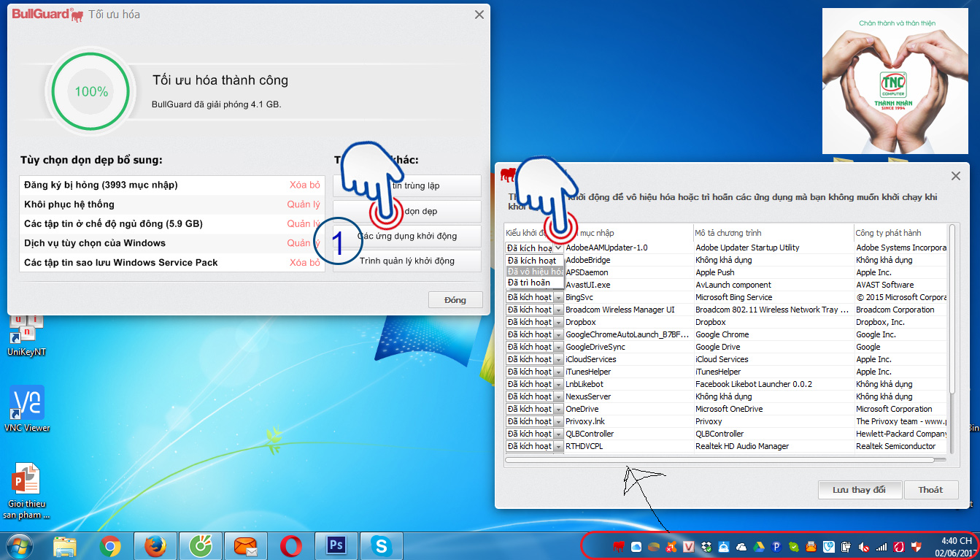Open the Windows Start menu
This screenshot has width=980, height=560.
click(x=19, y=546)
